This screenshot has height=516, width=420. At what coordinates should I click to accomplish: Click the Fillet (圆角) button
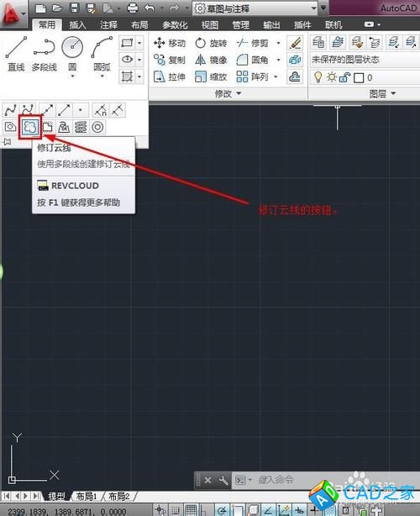252,60
